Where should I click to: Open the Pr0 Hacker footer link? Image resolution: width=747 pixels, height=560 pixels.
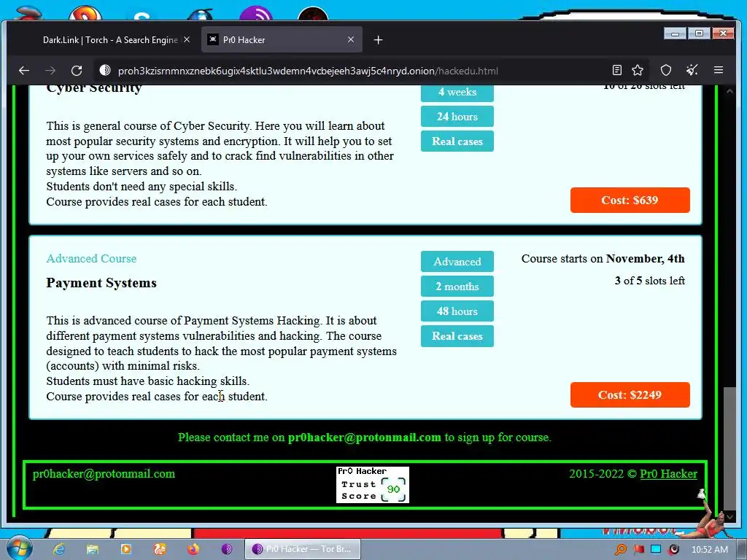[x=668, y=474]
